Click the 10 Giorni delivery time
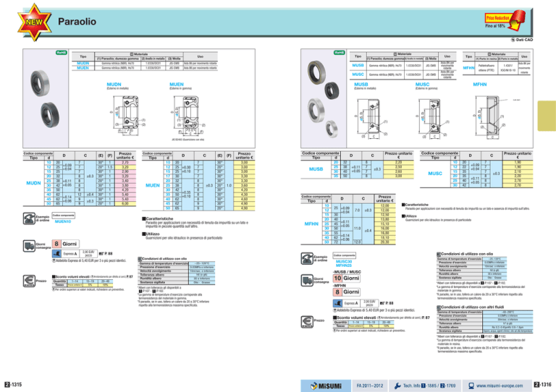This screenshot has height=392, width=556. click(347, 278)
